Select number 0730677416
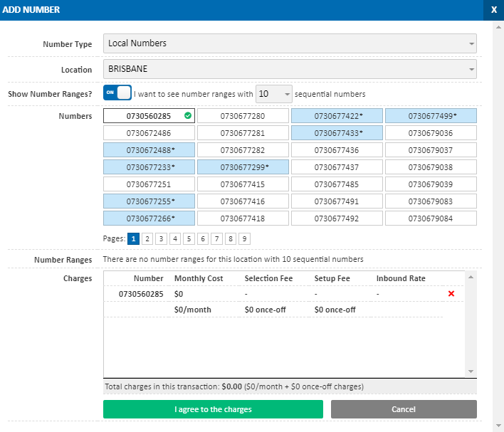 pos(243,201)
